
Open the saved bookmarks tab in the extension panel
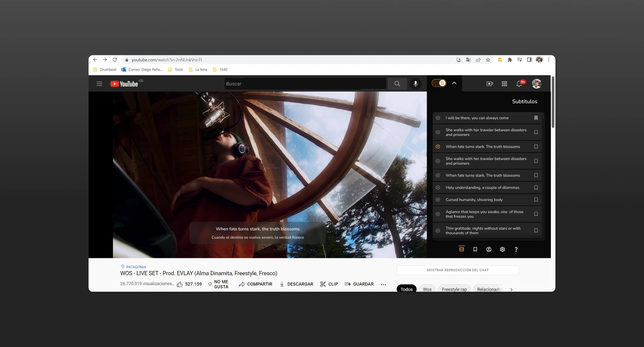click(x=475, y=249)
